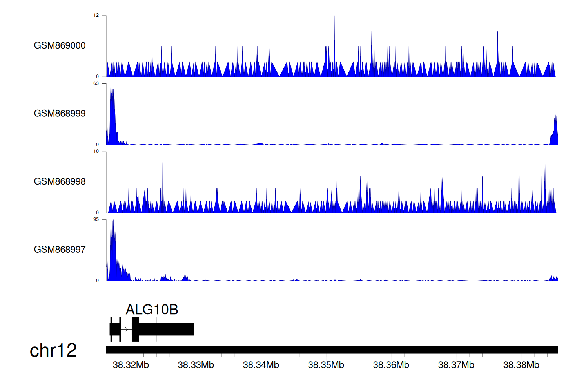Viewport: 588px width, 384px height.
Task: Select the GSM868999 track label
Action: (60, 114)
